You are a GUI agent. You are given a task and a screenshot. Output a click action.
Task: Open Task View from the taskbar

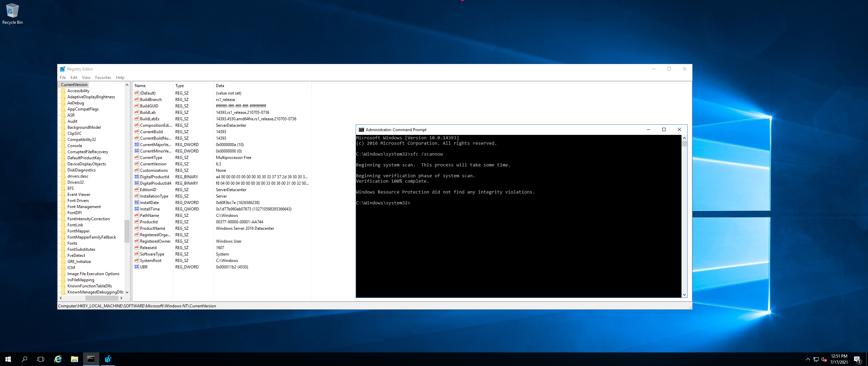point(41,359)
